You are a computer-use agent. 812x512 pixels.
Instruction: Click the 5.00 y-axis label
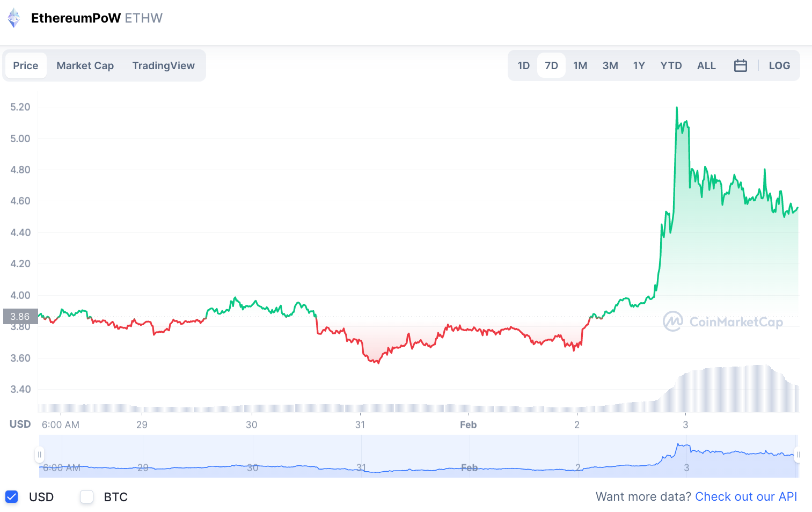click(x=20, y=138)
